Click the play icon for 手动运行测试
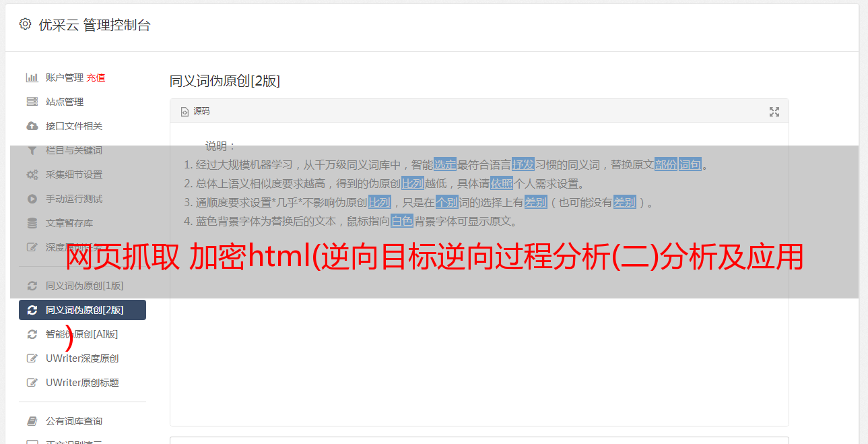 [x=32, y=199]
